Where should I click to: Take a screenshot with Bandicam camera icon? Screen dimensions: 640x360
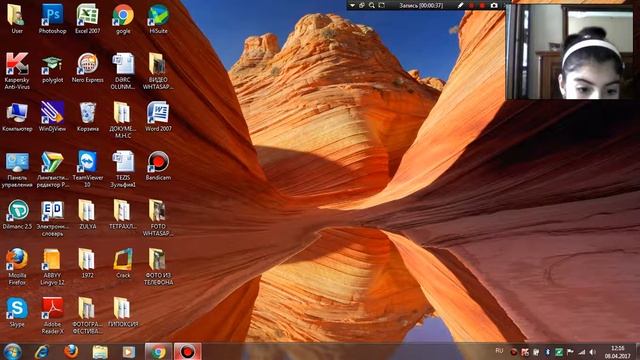pos(494,5)
